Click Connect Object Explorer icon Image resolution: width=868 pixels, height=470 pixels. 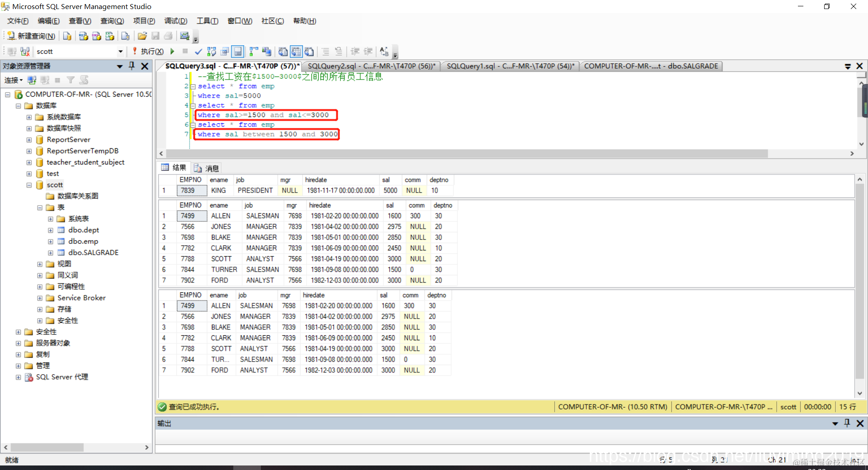point(32,80)
